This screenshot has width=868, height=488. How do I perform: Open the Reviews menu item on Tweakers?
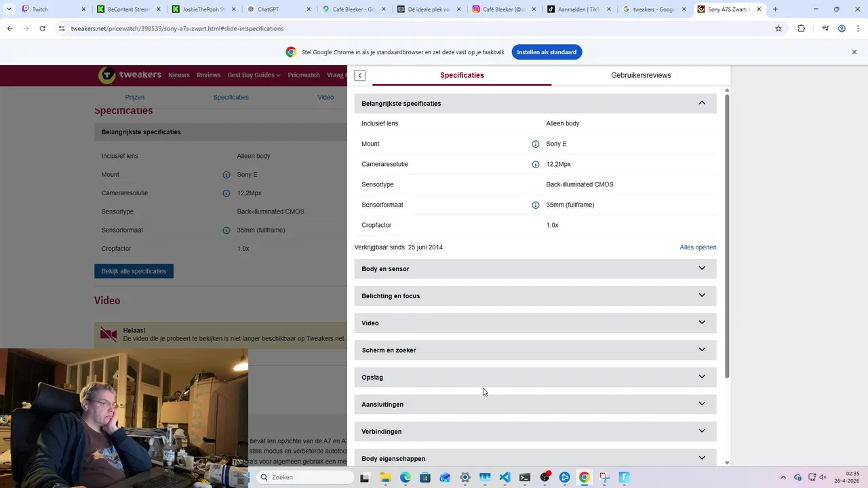[209, 75]
